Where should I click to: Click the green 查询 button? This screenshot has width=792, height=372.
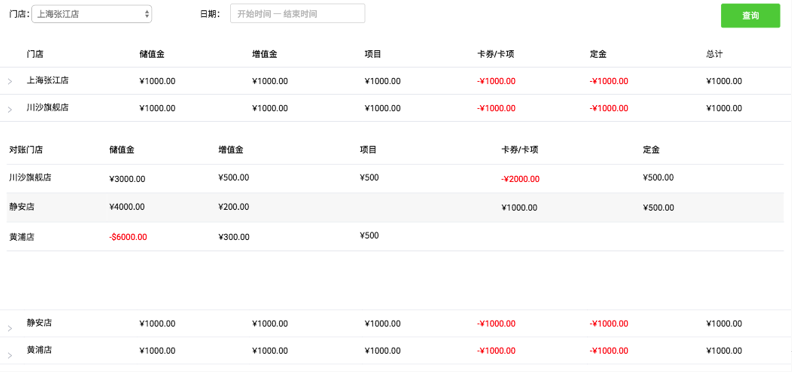click(x=750, y=16)
